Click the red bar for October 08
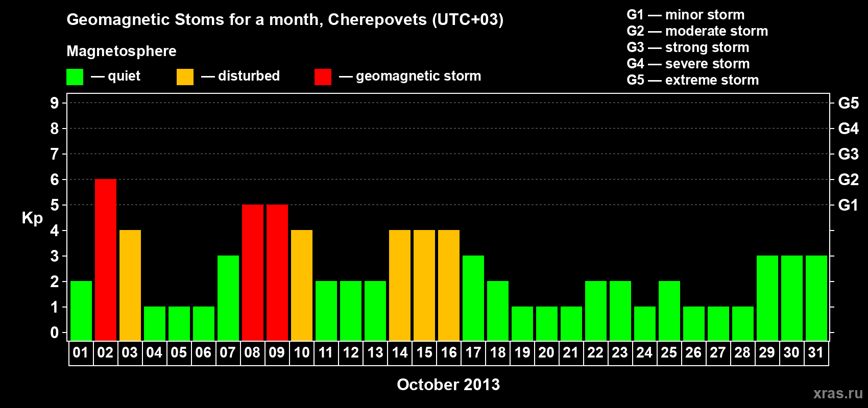 [x=253, y=273]
